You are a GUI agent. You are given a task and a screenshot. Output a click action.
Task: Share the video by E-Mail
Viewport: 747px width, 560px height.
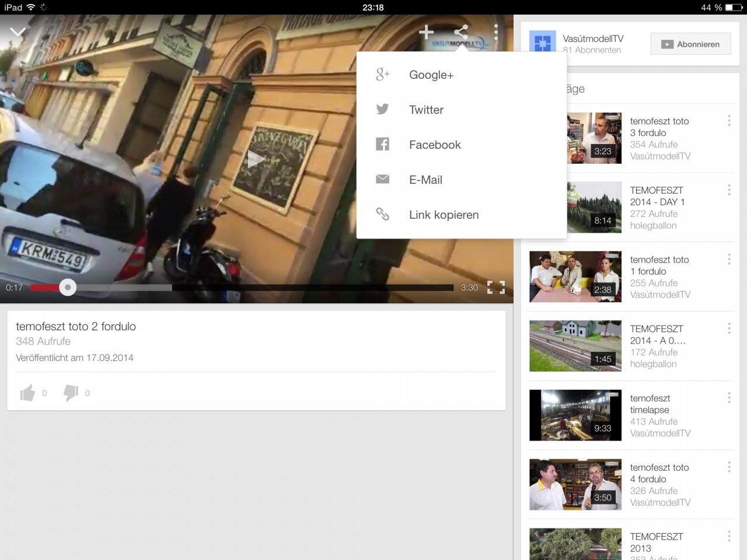point(425,180)
